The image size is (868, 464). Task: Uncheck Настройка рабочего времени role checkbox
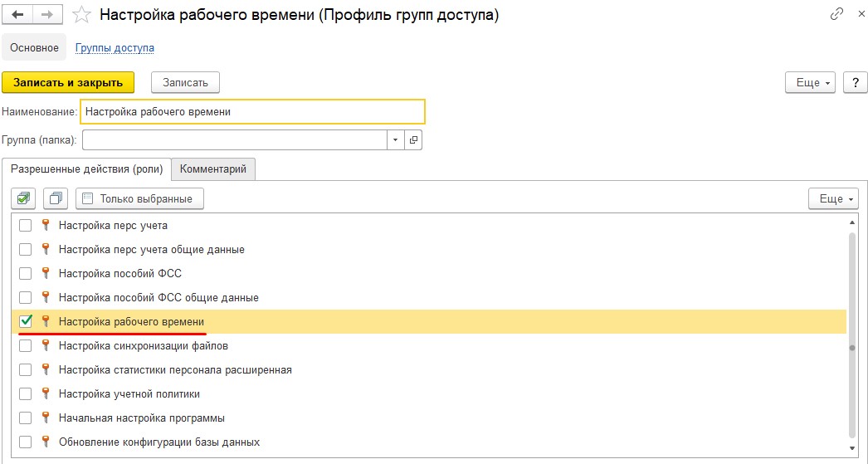click(x=26, y=321)
